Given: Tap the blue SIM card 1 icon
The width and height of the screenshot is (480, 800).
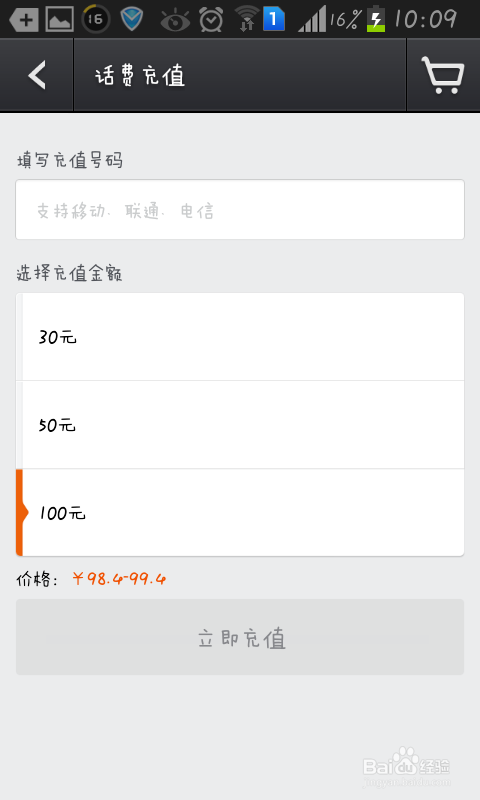Looking at the screenshot, I should (273, 19).
